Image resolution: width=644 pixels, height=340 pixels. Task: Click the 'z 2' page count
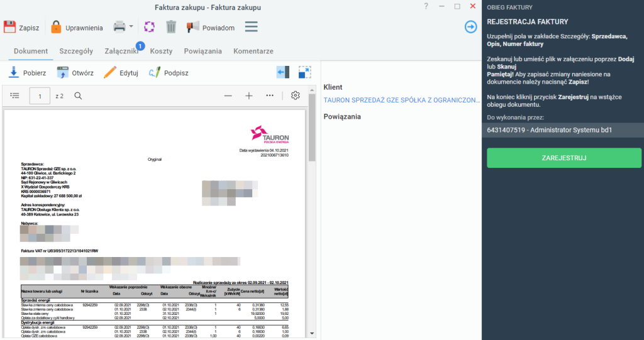(60, 96)
